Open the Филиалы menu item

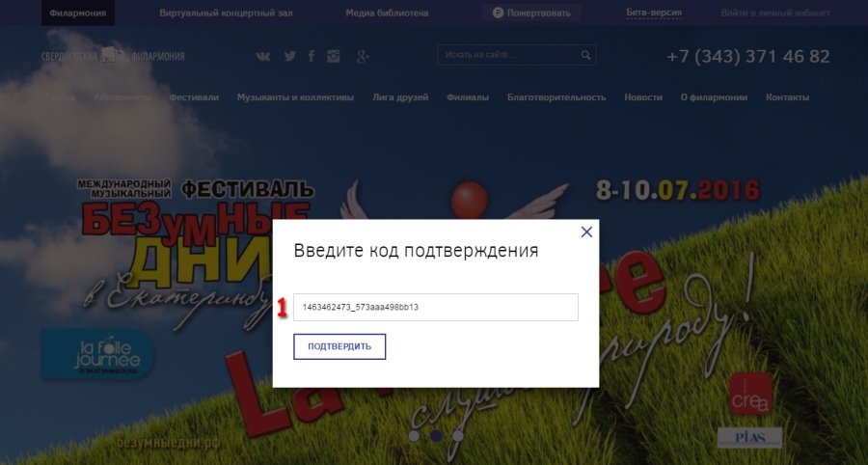(467, 97)
